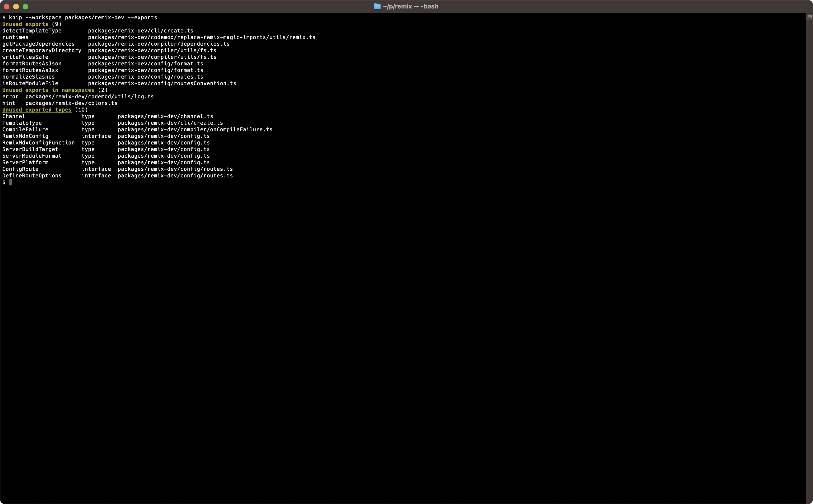
Task: Click the remix-magic-imports/utils/remix.ts path
Action: [202, 37]
